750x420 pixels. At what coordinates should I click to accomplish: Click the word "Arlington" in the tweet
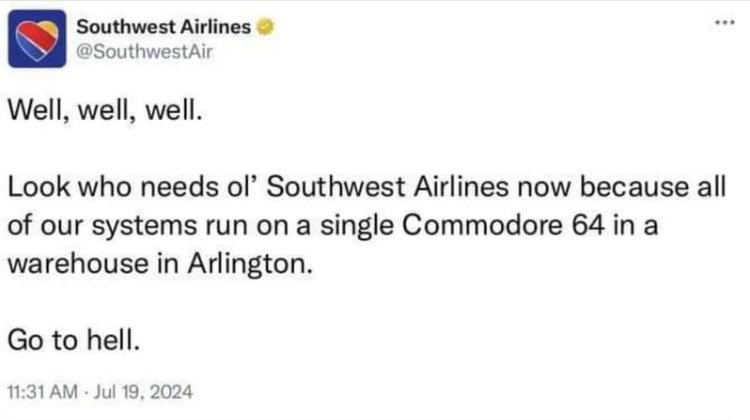click(250, 265)
